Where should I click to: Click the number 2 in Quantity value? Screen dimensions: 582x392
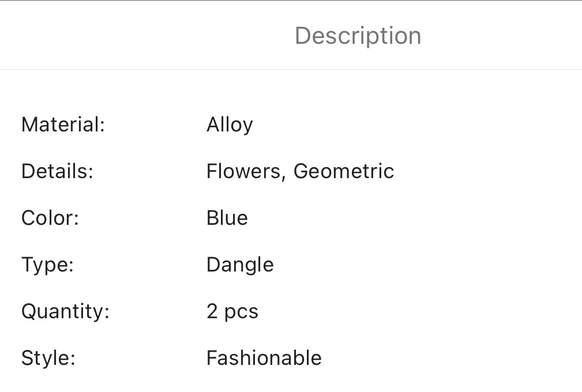[212, 311]
